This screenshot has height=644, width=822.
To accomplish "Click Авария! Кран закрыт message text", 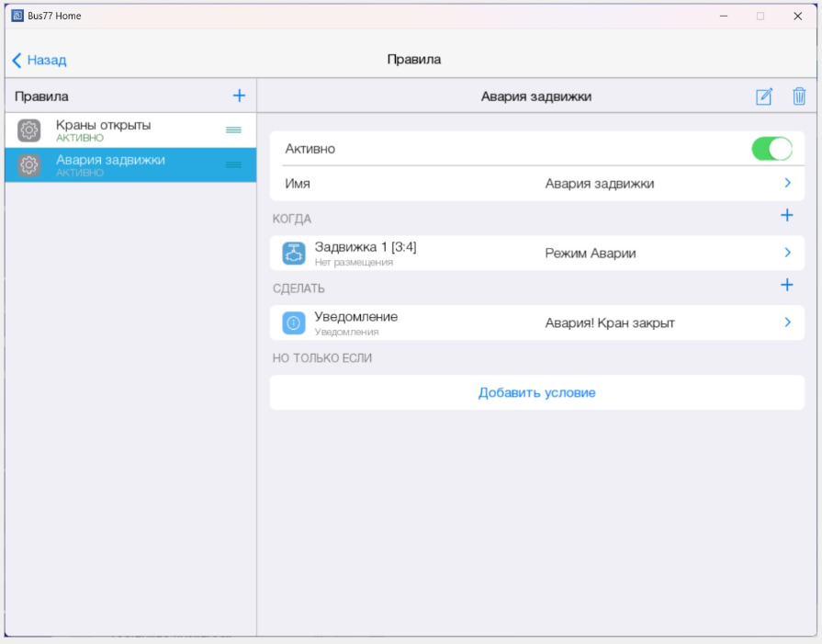I will (x=610, y=323).
